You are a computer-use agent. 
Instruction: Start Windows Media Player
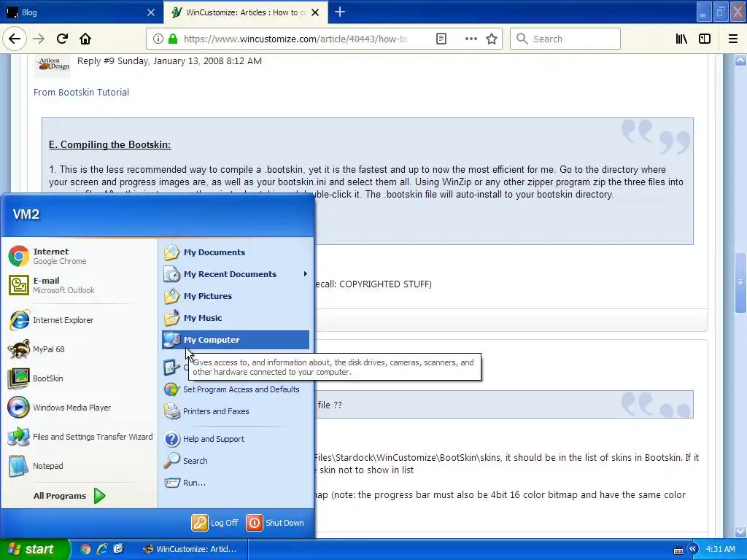pos(60,407)
